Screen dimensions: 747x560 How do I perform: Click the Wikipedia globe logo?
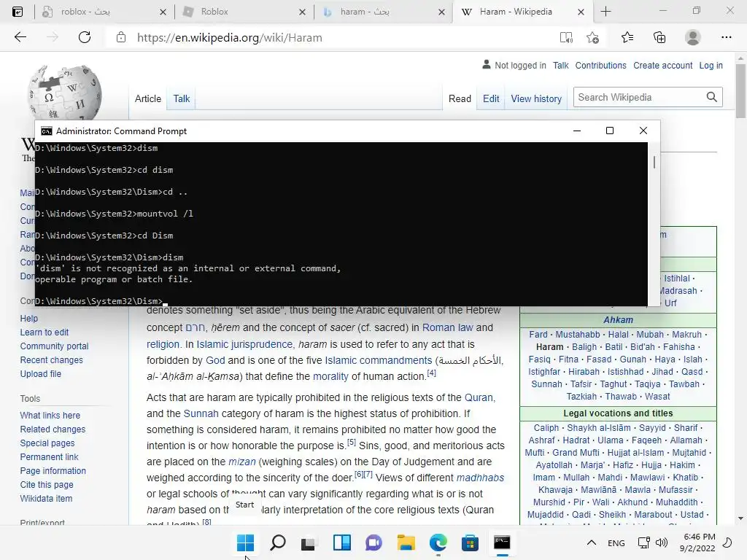pos(65,93)
